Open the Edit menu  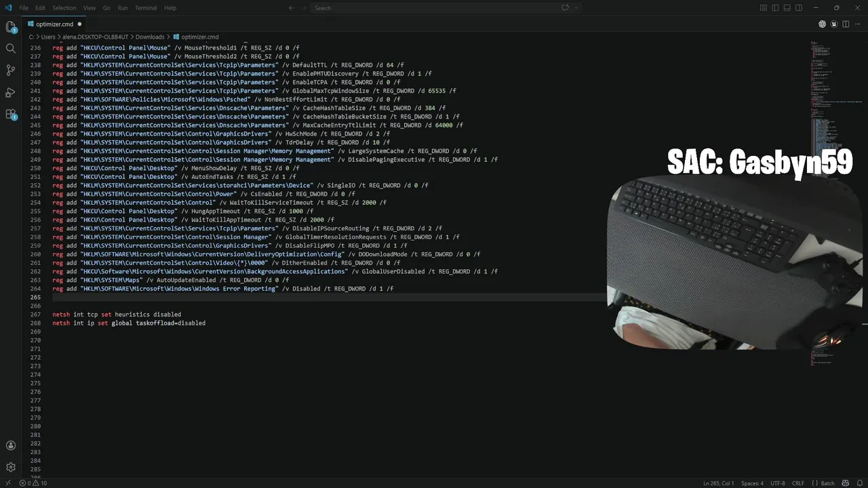(x=40, y=7)
